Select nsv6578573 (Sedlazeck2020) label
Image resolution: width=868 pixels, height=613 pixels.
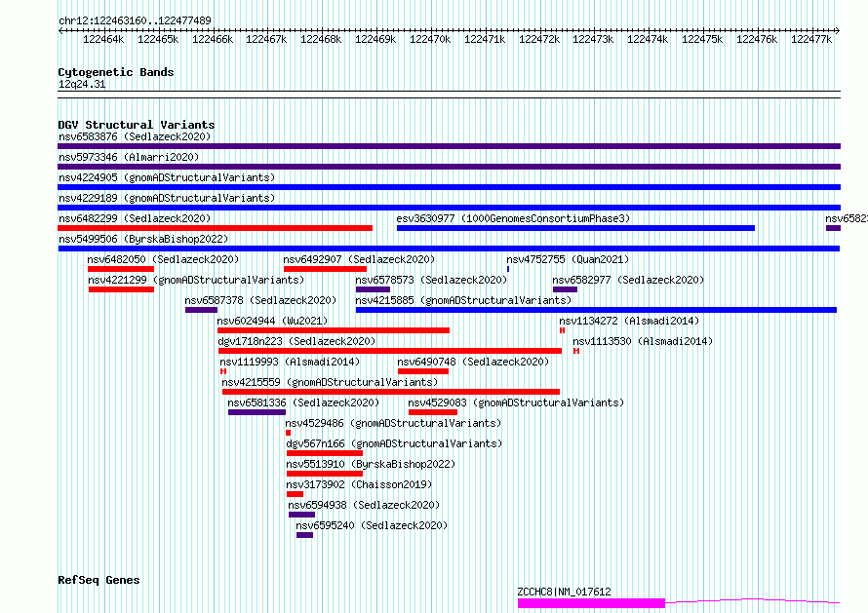point(431,280)
